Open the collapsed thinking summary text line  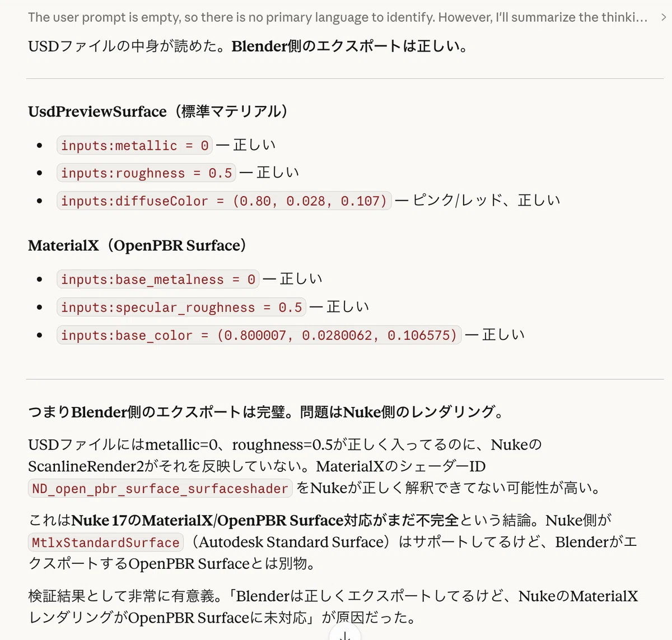coord(338,17)
